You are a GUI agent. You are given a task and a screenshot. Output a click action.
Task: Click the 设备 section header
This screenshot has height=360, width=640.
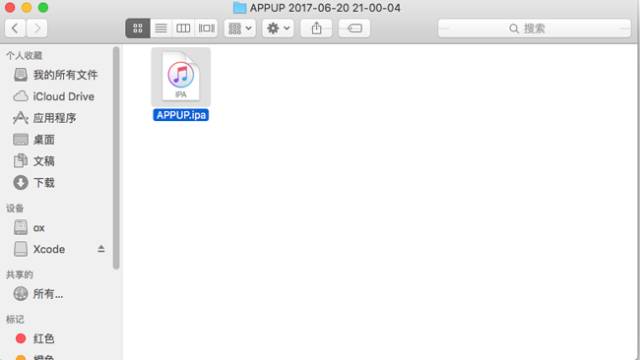pyautogui.click(x=15, y=208)
